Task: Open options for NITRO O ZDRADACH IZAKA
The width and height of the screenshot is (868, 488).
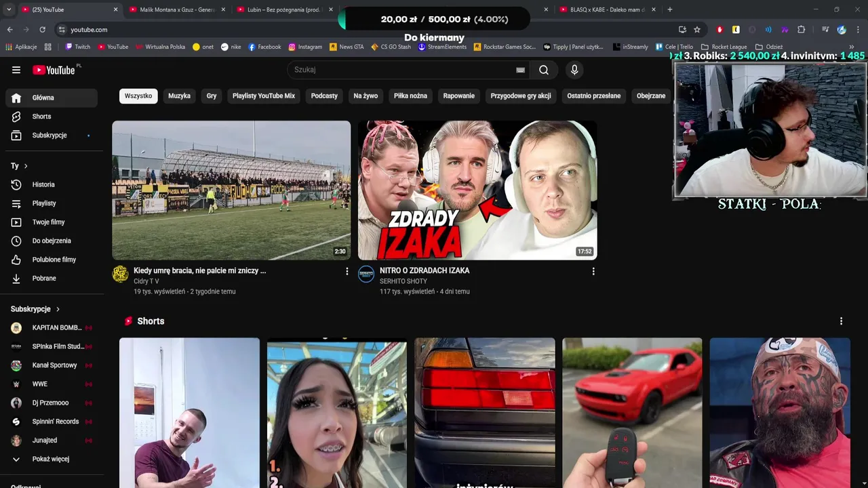Action: click(593, 271)
